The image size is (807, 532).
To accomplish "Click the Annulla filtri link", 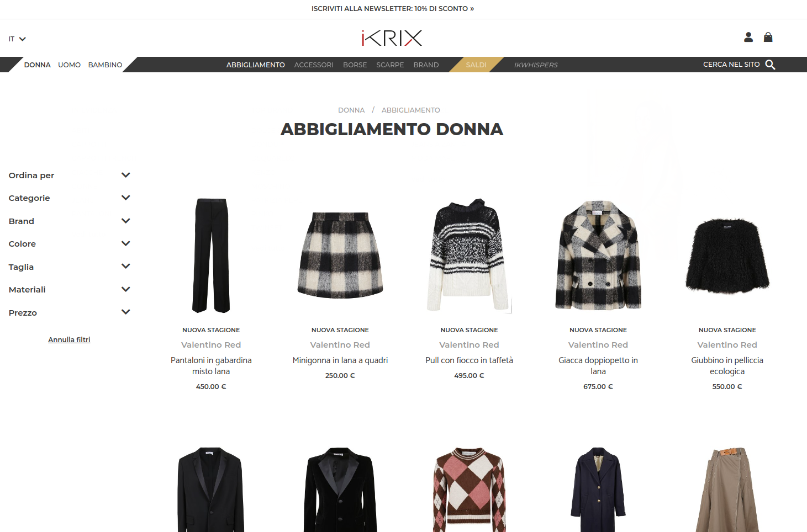I will click(x=69, y=340).
